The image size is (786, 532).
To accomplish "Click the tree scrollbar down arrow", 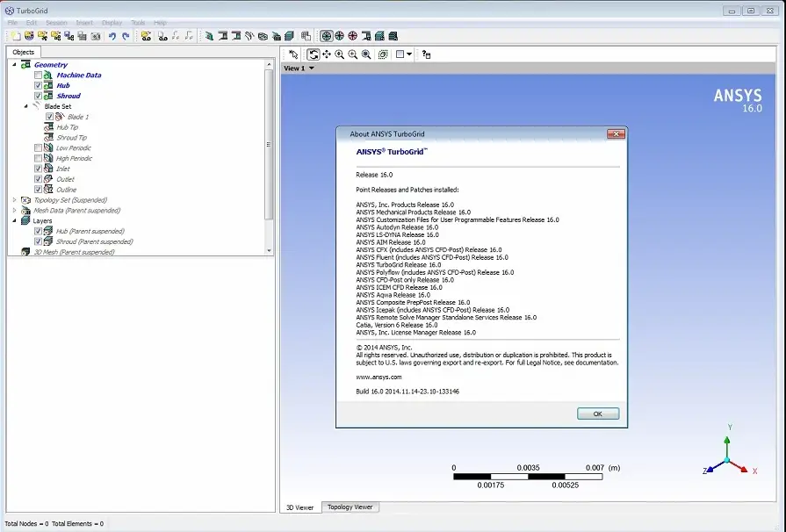I will click(x=269, y=250).
